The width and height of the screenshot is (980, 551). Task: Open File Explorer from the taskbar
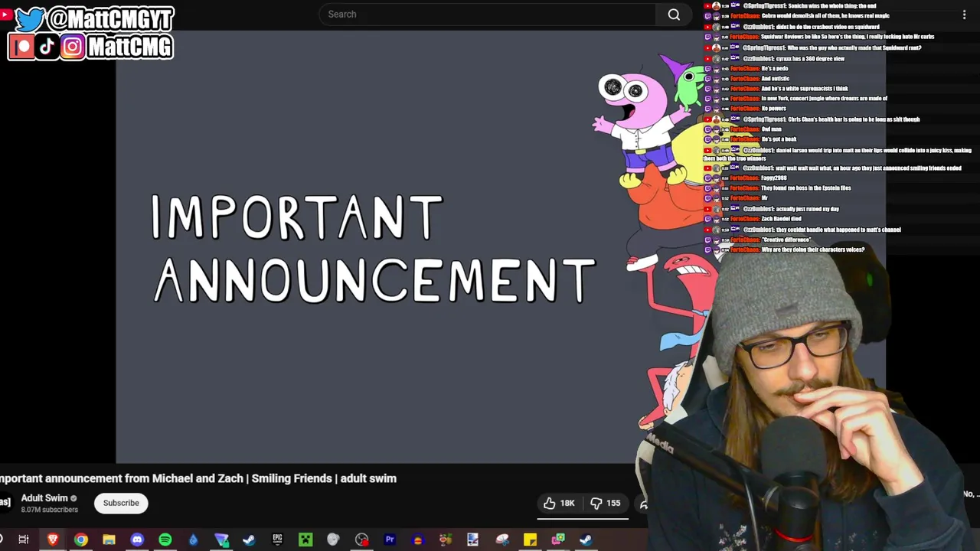pos(109,540)
